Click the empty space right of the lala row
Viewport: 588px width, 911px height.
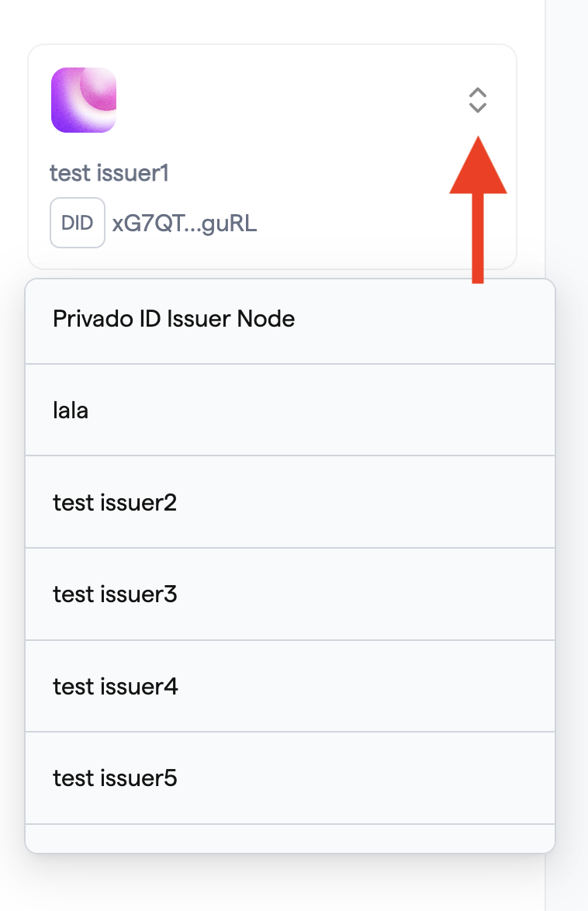321,410
